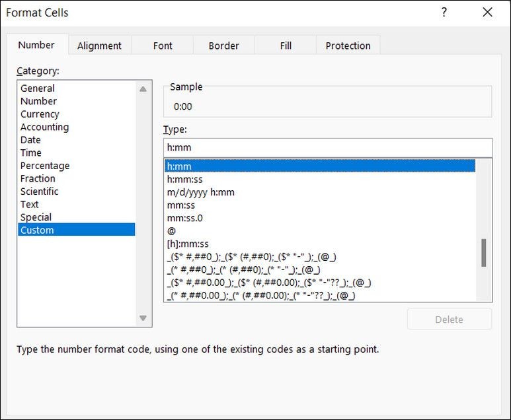Choose the Currency category
Screen dimensions: 511x420
point(77,114)
